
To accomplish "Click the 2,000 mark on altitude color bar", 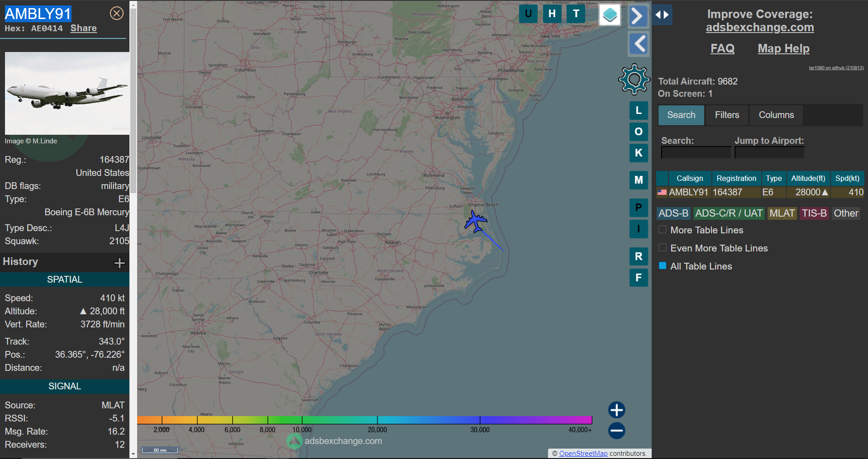I will pyautogui.click(x=161, y=430).
